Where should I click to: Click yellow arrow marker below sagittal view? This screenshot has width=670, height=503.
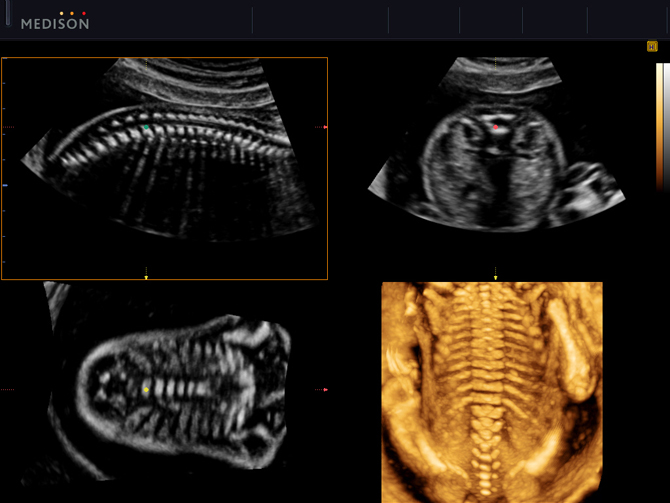click(146, 278)
